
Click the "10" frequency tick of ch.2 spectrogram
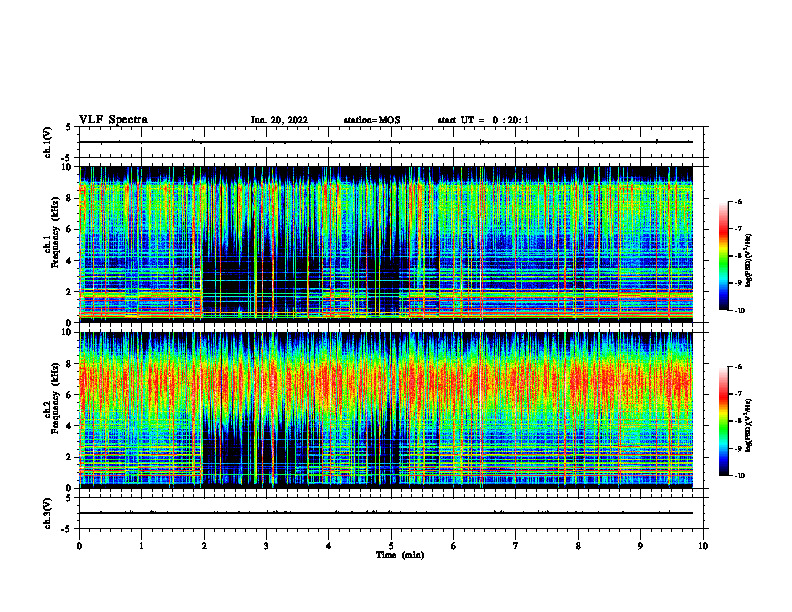coord(69,332)
